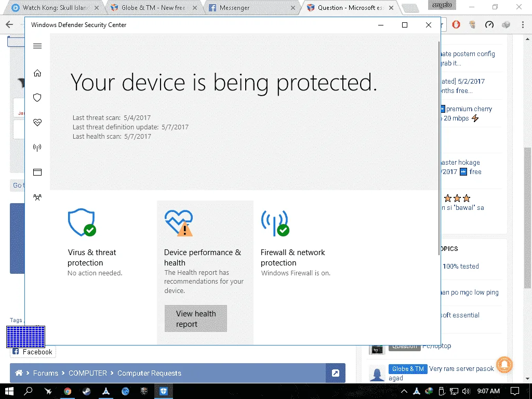Open Family options sidebar icon
This screenshot has height=399, width=532.
click(37, 197)
